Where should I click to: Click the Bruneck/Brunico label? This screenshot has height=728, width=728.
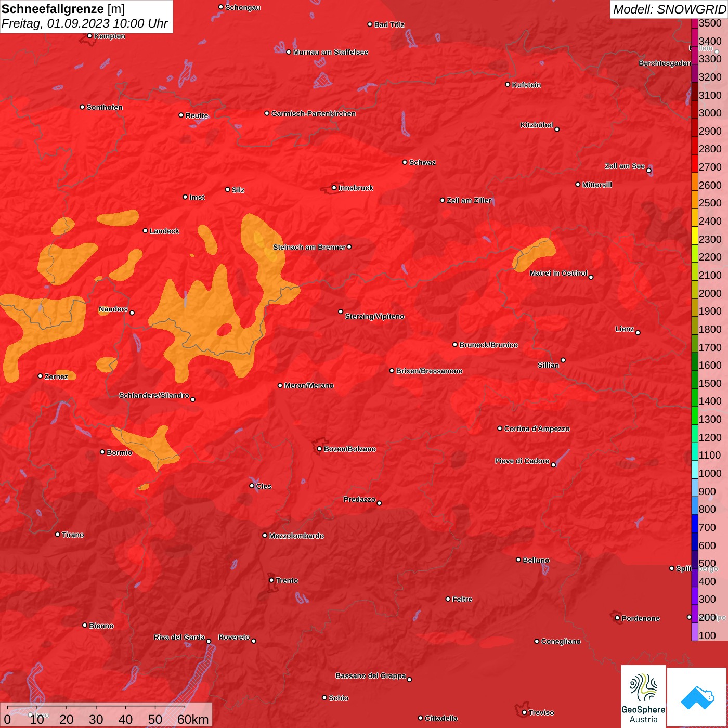tap(488, 345)
